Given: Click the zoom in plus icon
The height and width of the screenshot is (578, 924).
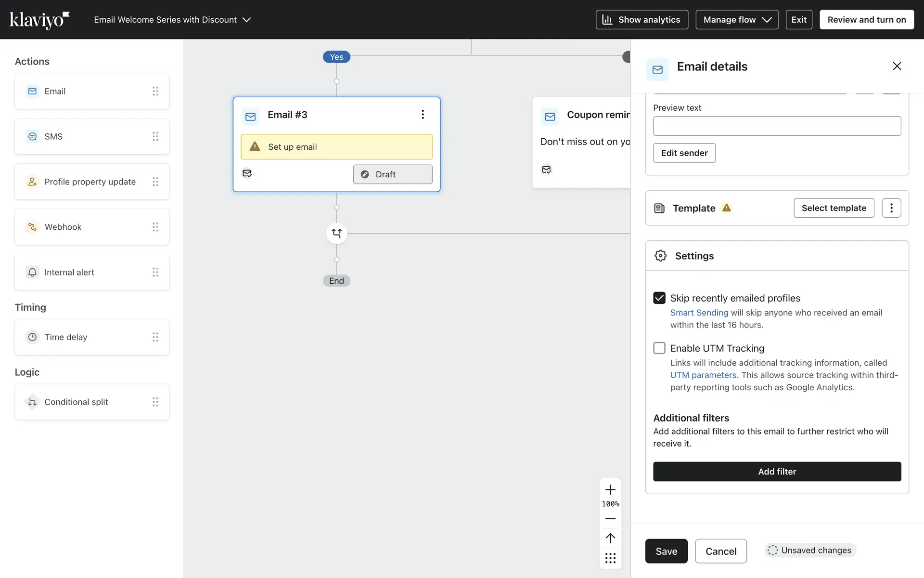Looking at the screenshot, I should click(x=610, y=490).
